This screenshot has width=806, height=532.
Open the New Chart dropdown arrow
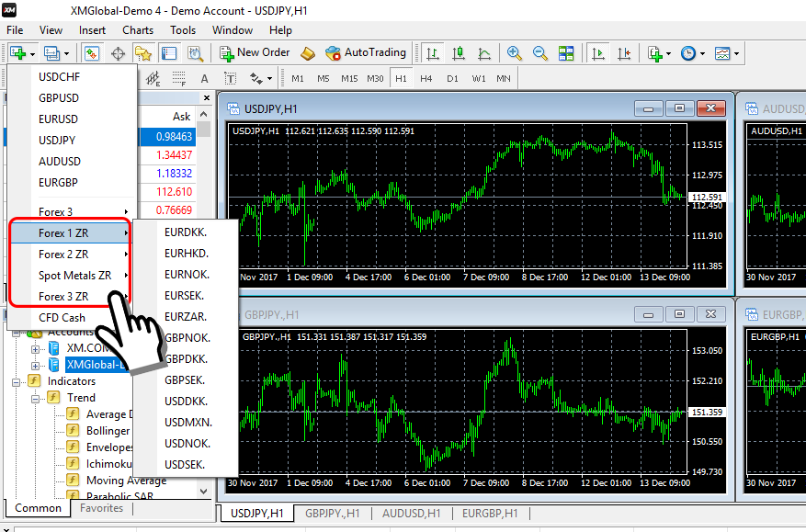[32, 54]
